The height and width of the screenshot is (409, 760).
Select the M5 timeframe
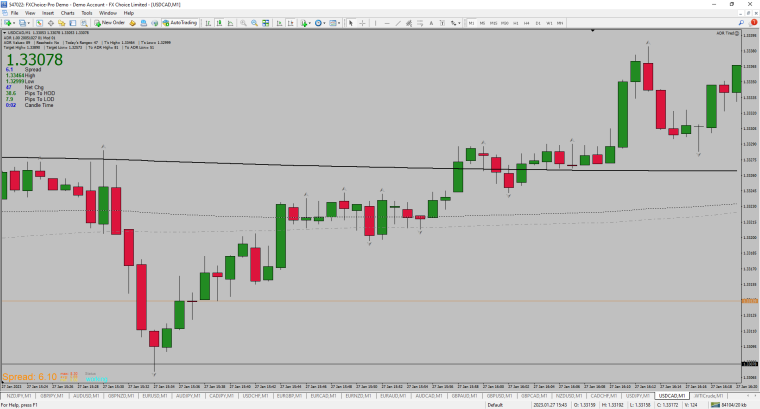point(482,23)
